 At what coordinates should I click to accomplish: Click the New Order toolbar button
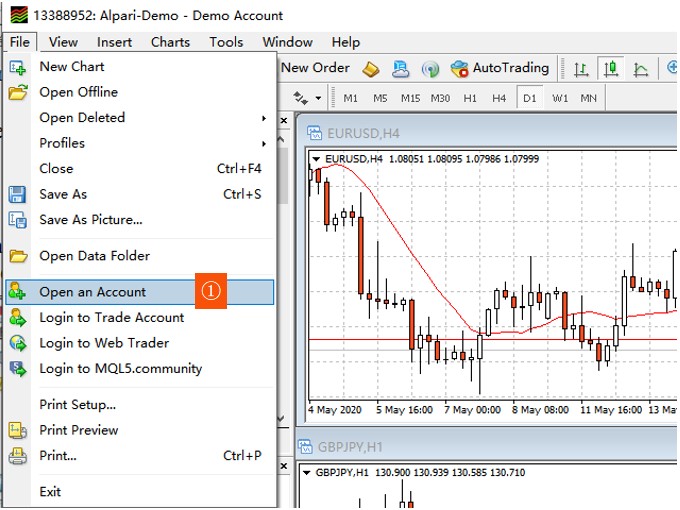[x=315, y=68]
